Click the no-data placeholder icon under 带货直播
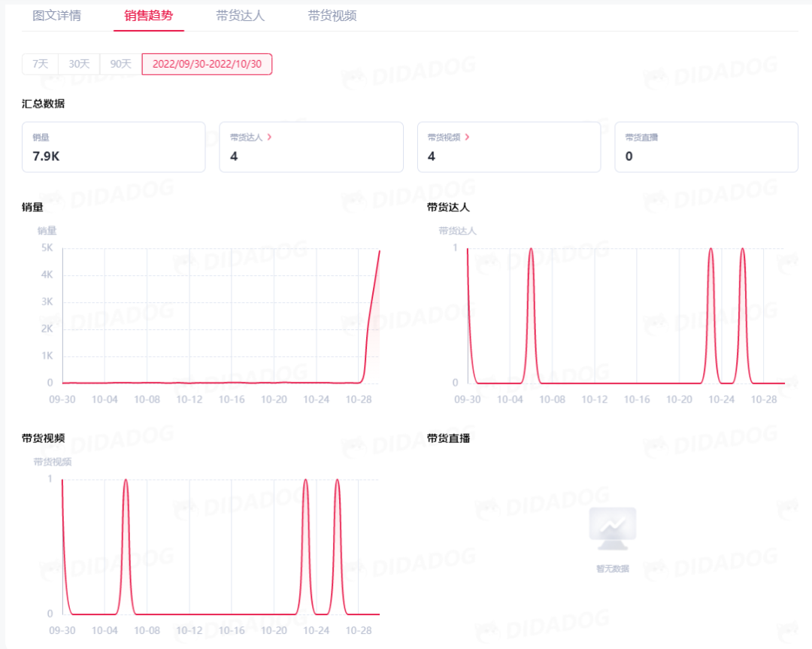Image resolution: width=812 pixels, height=649 pixels. (613, 529)
